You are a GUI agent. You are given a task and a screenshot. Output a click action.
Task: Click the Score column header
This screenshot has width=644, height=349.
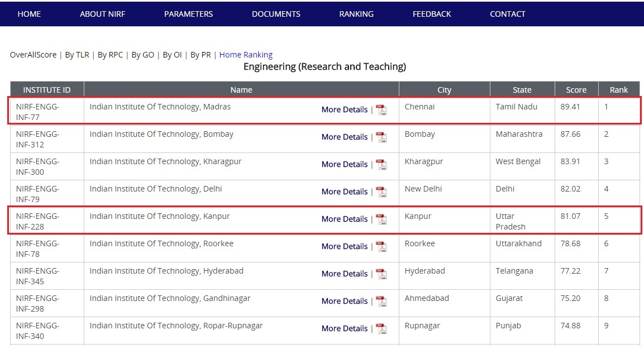pos(576,90)
